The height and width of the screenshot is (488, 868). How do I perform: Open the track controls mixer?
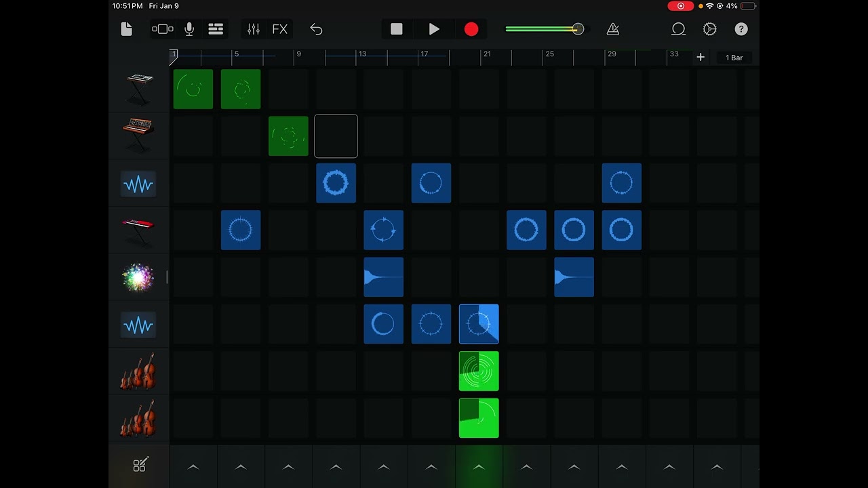(254, 29)
